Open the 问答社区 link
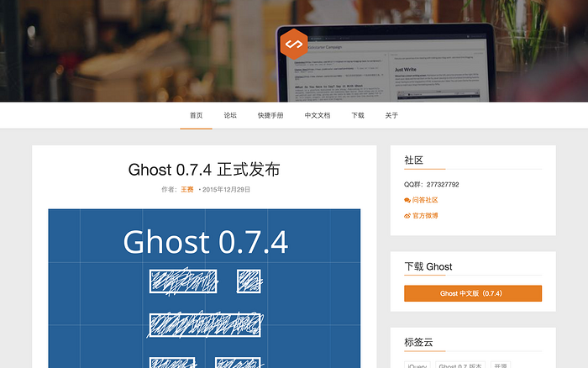 [425, 200]
